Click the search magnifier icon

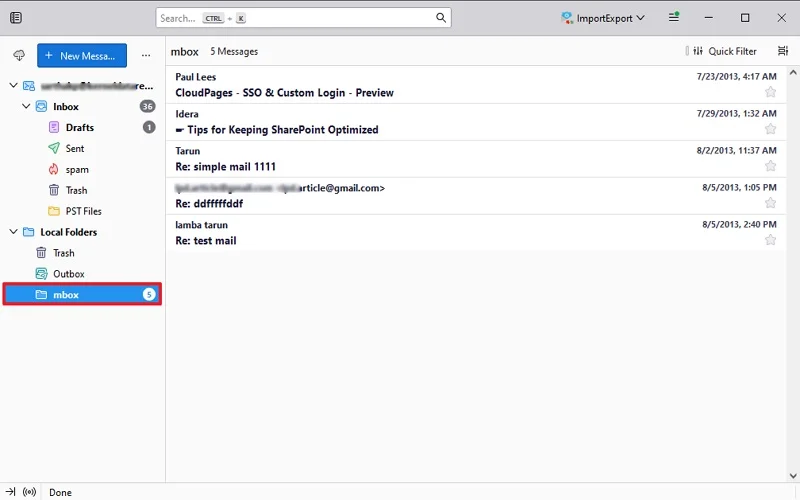441,18
